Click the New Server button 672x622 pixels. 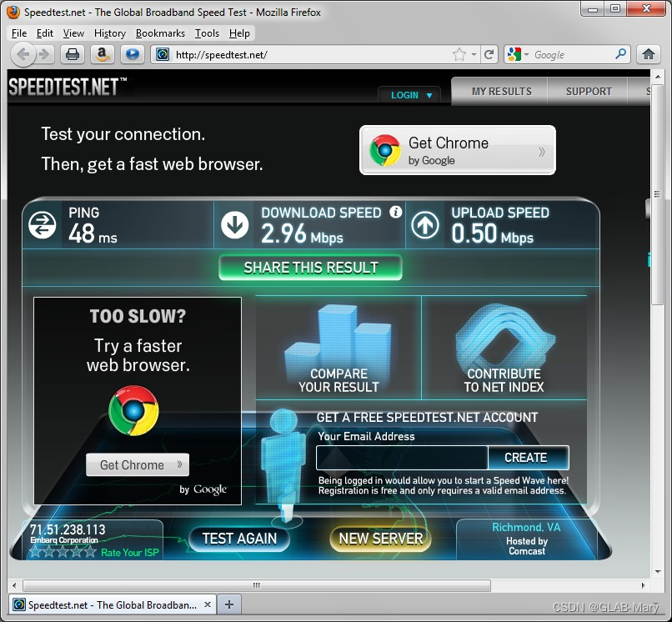coord(380,539)
